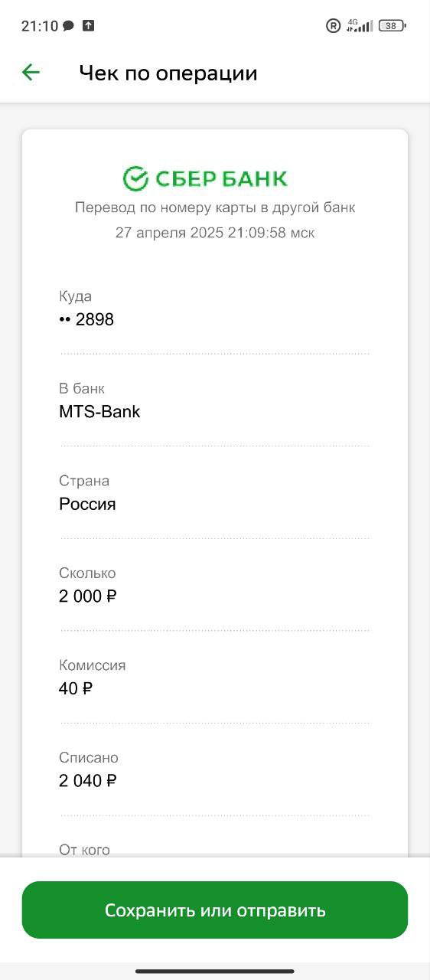Image resolution: width=430 pixels, height=980 pixels.
Task: Tap the battery level indicator
Action: pos(392,26)
